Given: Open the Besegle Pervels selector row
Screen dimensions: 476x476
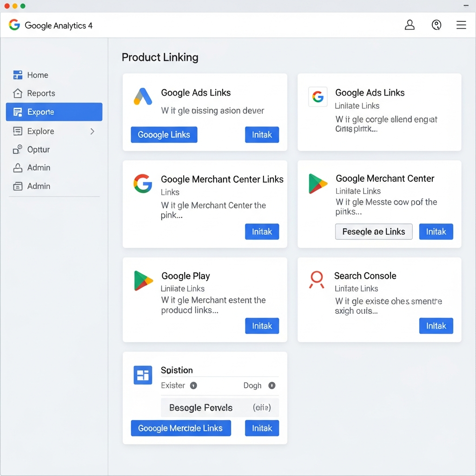Looking at the screenshot, I should [219, 408].
